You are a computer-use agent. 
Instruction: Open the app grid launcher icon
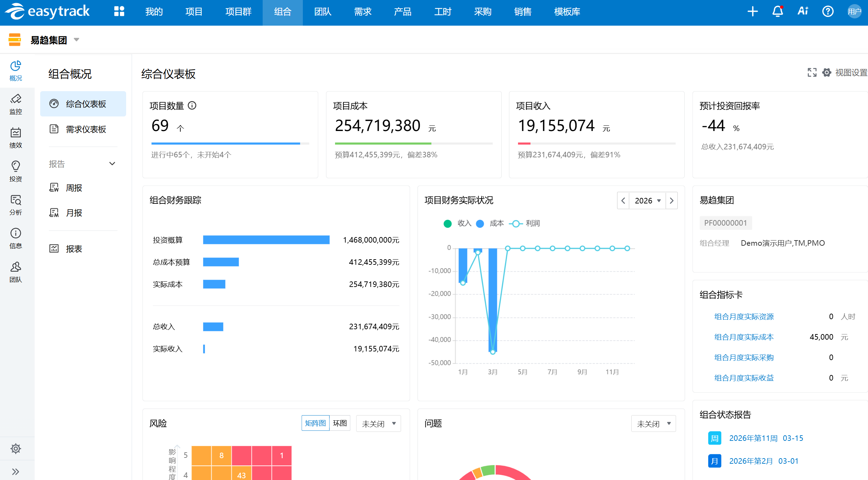pos(119,11)
